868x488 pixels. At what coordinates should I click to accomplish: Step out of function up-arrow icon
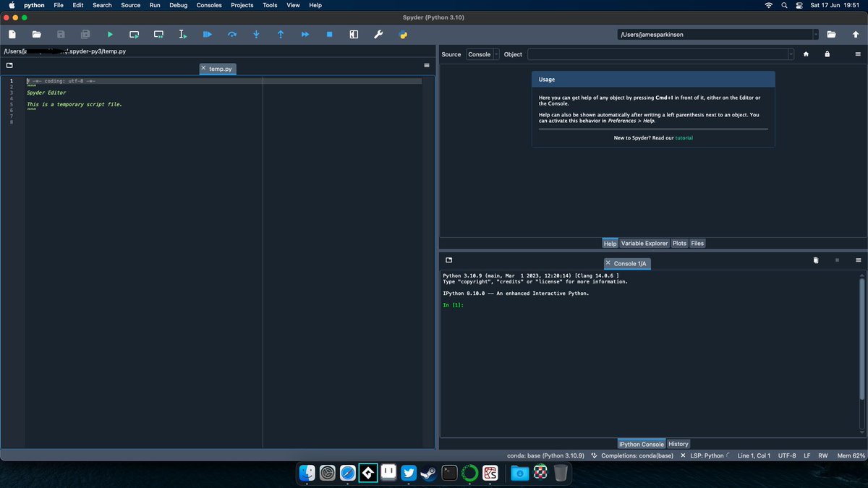coord(281,34)
